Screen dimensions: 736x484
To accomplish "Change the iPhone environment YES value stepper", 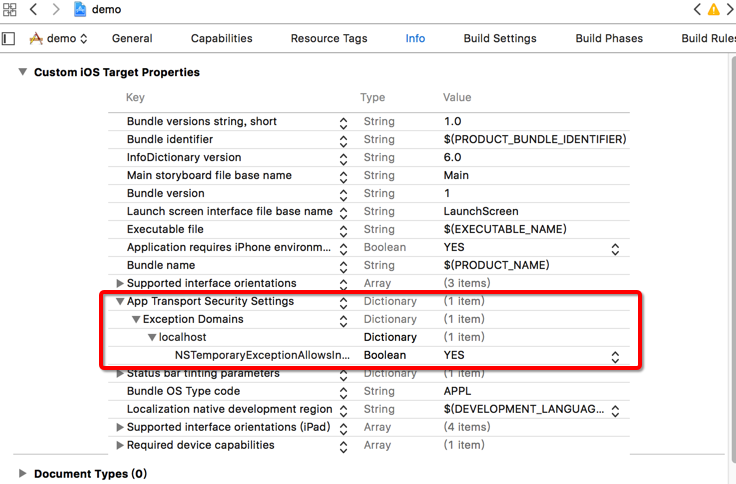I will click(615, 247).
